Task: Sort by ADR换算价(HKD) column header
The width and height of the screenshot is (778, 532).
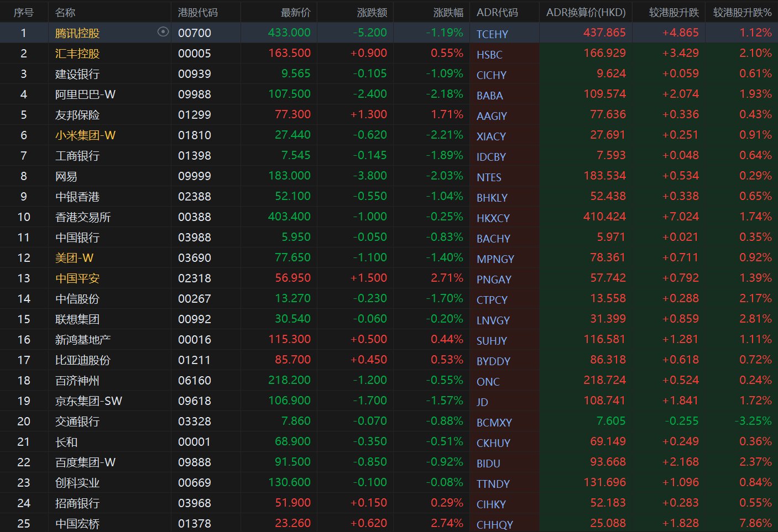Action: click(586, 12)
